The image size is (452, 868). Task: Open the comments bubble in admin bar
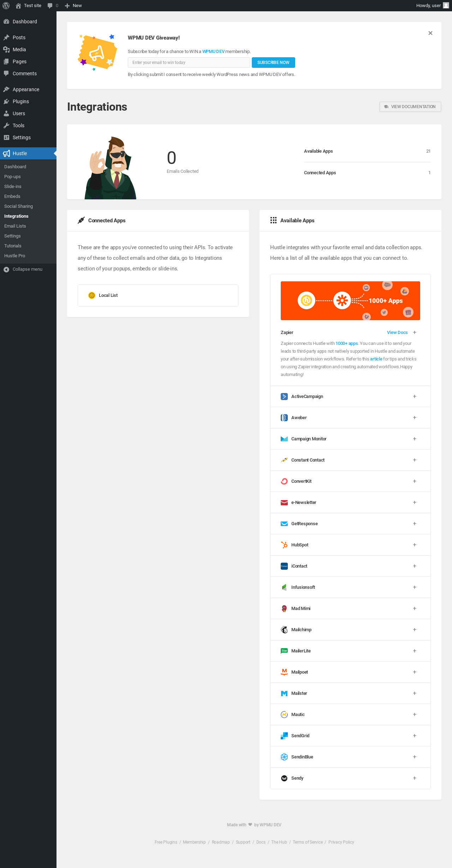tap(53, 6)
